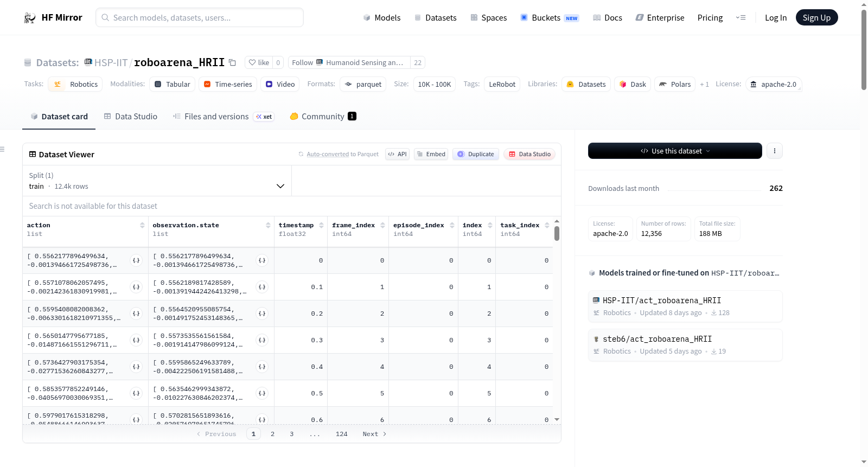Click the dataset table vertical scrollbar thumb
The height and width of the screenshot is (467, 868).
[557, 233]
